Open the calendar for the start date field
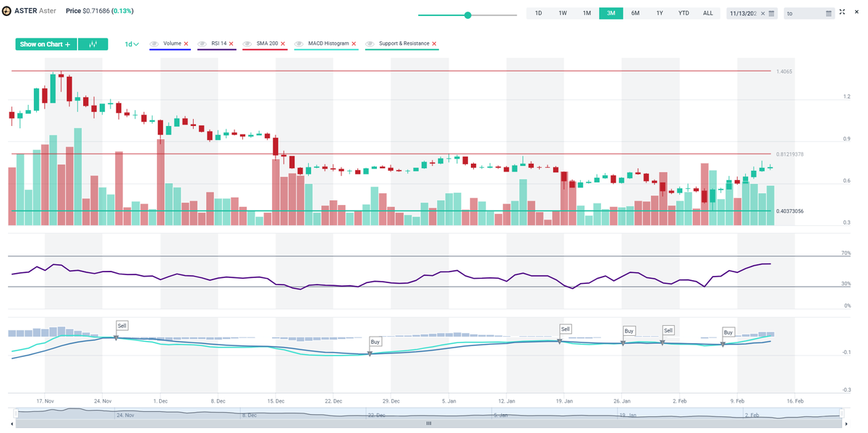The image size is (868, 433). coord(771,13)
